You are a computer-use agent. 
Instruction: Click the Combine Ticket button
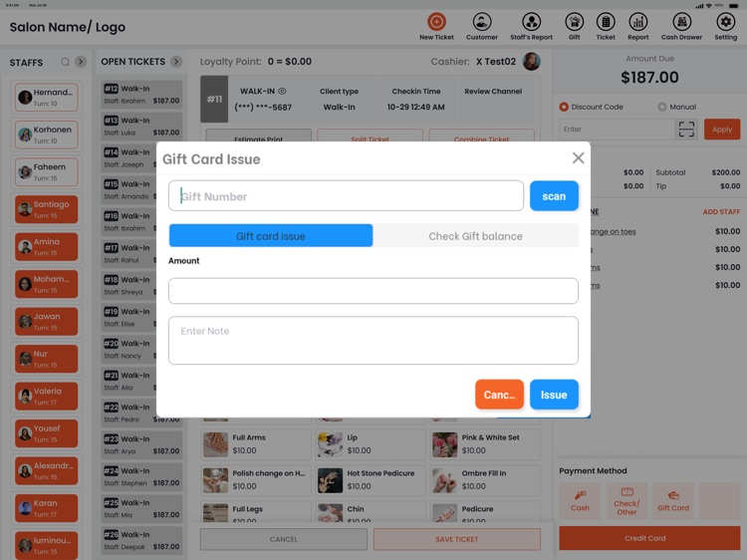(482, 137)
